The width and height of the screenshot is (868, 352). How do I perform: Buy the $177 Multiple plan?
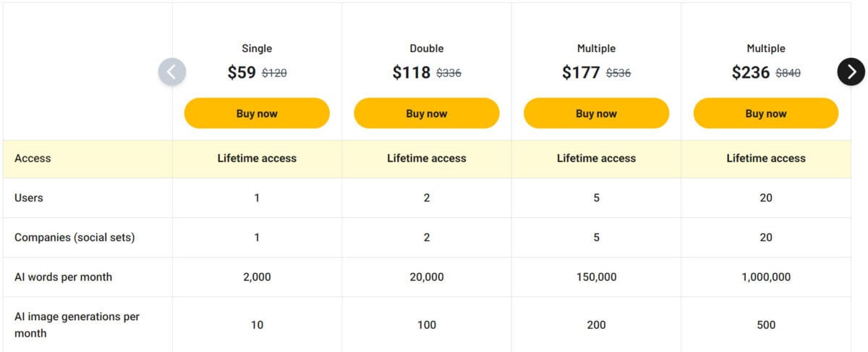[x=596, y=113]
